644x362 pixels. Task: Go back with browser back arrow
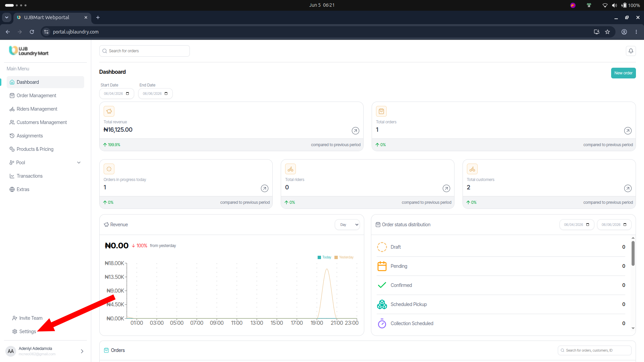8,32
